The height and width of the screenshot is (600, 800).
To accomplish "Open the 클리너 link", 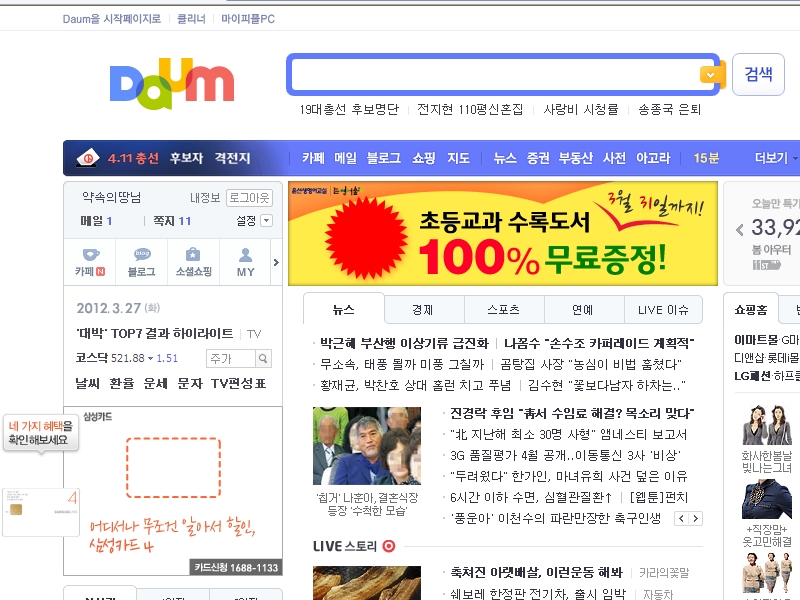I will point(191,19).
